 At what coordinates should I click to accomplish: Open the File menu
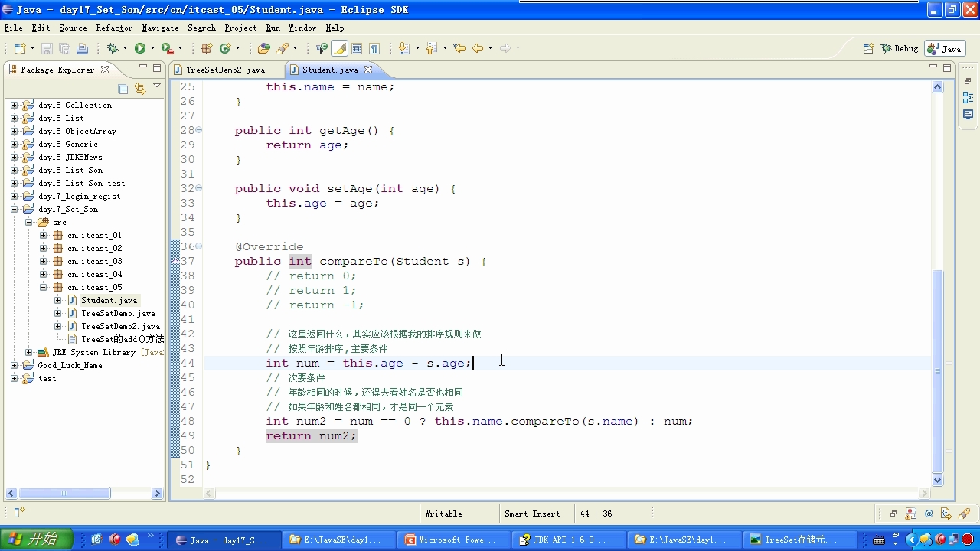(13, 28)
